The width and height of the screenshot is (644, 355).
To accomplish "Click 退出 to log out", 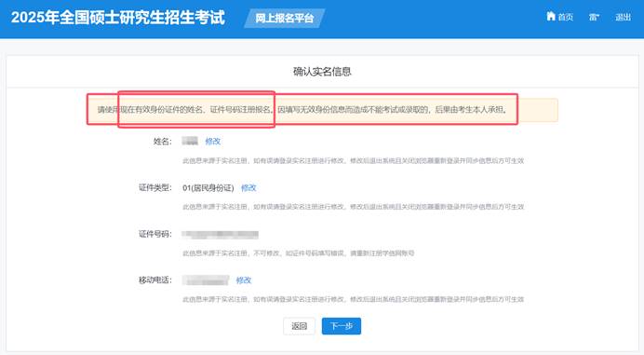I will coord(623,18).
